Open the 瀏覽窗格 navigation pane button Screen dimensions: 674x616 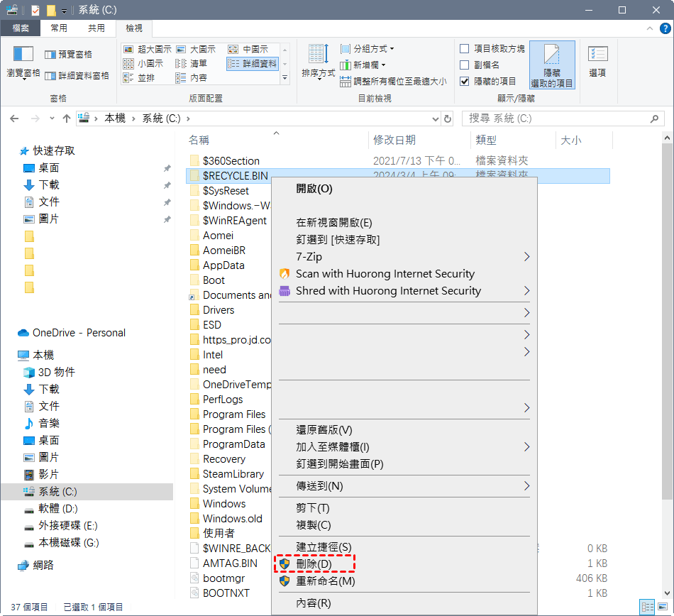click(x=23, y=62)
